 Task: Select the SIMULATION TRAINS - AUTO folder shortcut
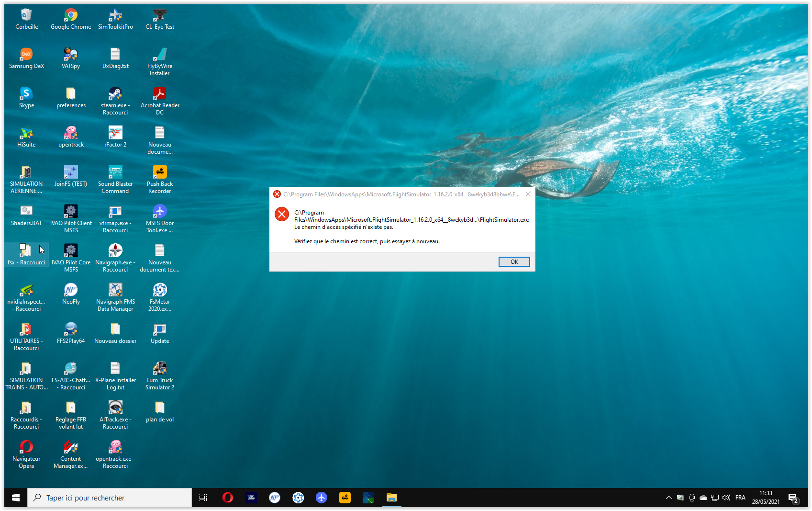click(x=26, y=376)
